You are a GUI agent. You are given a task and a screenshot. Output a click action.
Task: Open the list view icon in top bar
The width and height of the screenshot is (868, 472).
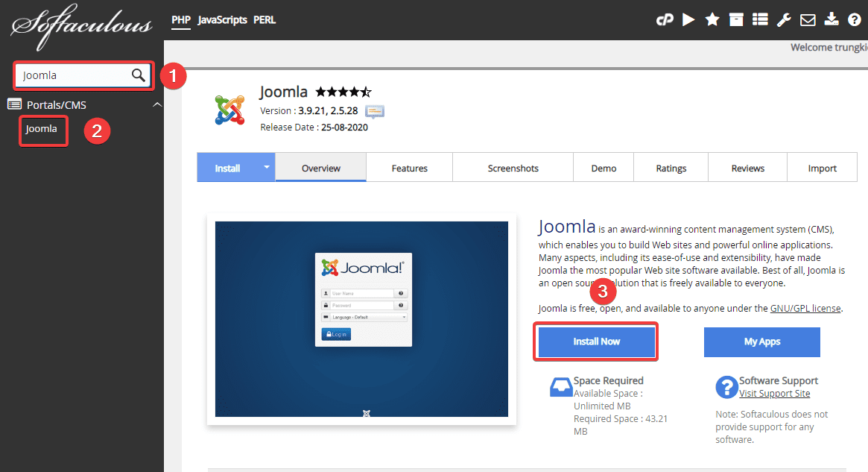(760, 20)
